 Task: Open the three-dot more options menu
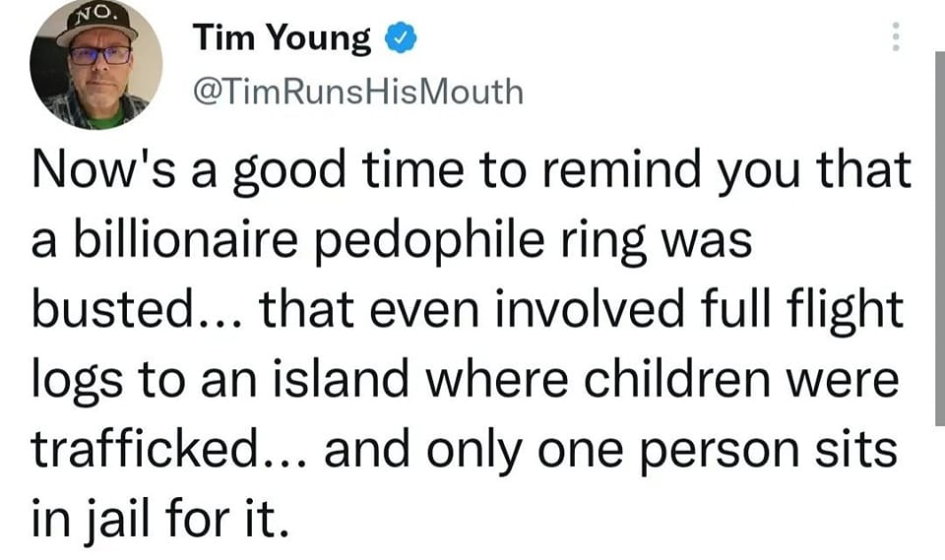(x=896, y=37)
